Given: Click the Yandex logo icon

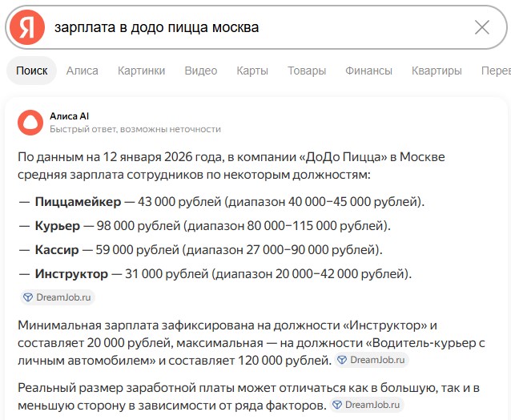Looking at the screenshot, I should (x=27, y=27).
